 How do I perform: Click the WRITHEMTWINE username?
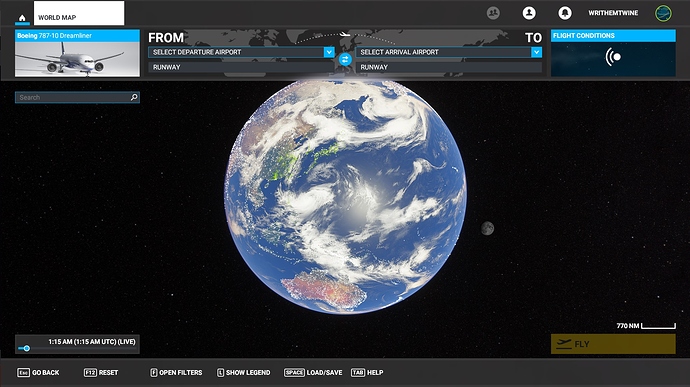[x=613, y=13]
